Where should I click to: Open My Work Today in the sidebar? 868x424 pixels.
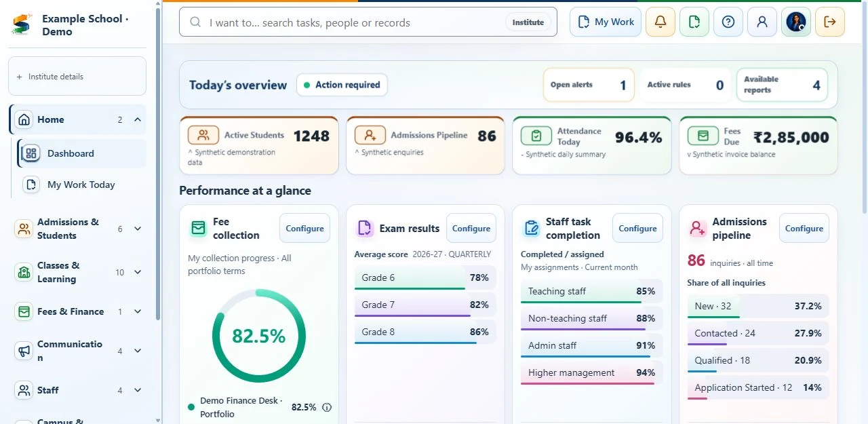pyautogui.click(x=81, y=185)
